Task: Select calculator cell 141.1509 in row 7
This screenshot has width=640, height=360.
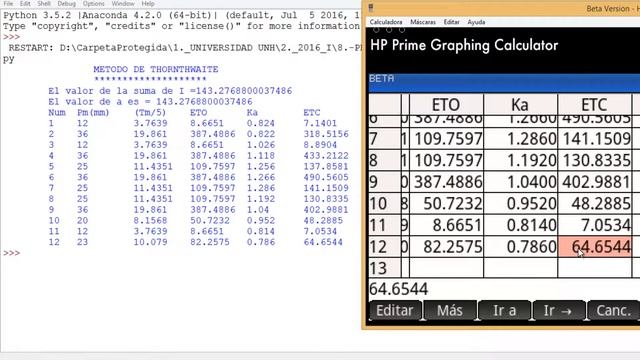Action: click(x=594, y=139)
